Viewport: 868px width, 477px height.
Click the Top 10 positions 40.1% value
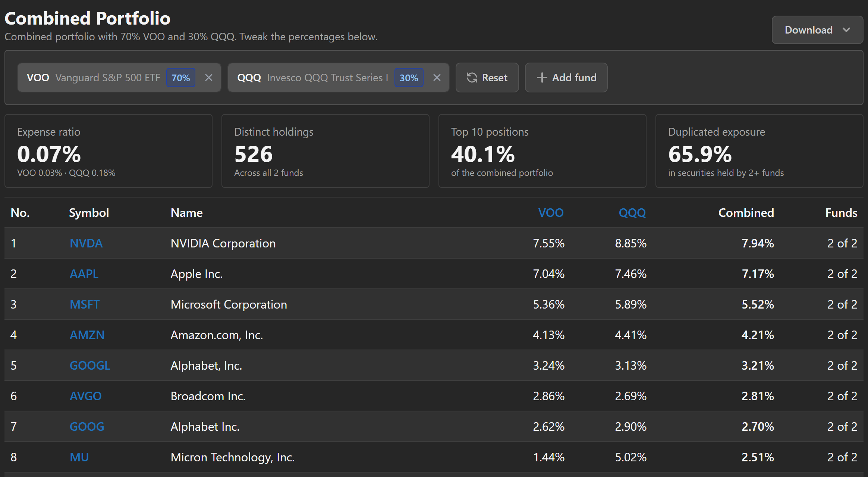coord(483,154)
